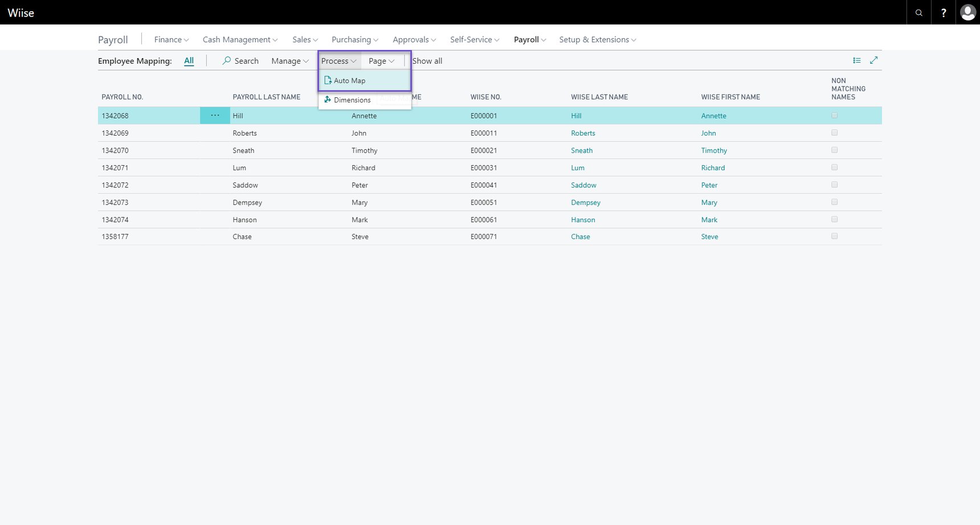Open the Wiise home logo
This screenshot has height=525, width=980.
[x=21, y=12]
